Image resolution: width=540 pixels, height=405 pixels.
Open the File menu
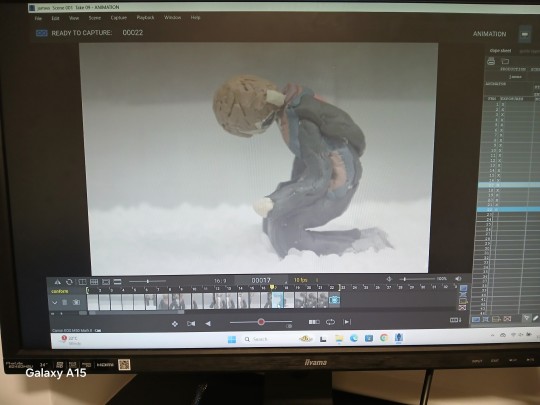[38, 18]
